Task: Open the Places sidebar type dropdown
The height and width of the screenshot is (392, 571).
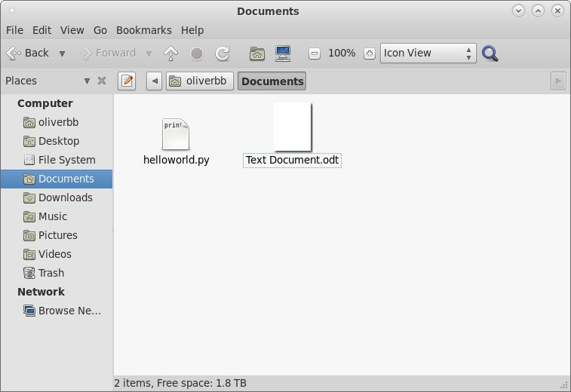Action: tap(87, 81)
